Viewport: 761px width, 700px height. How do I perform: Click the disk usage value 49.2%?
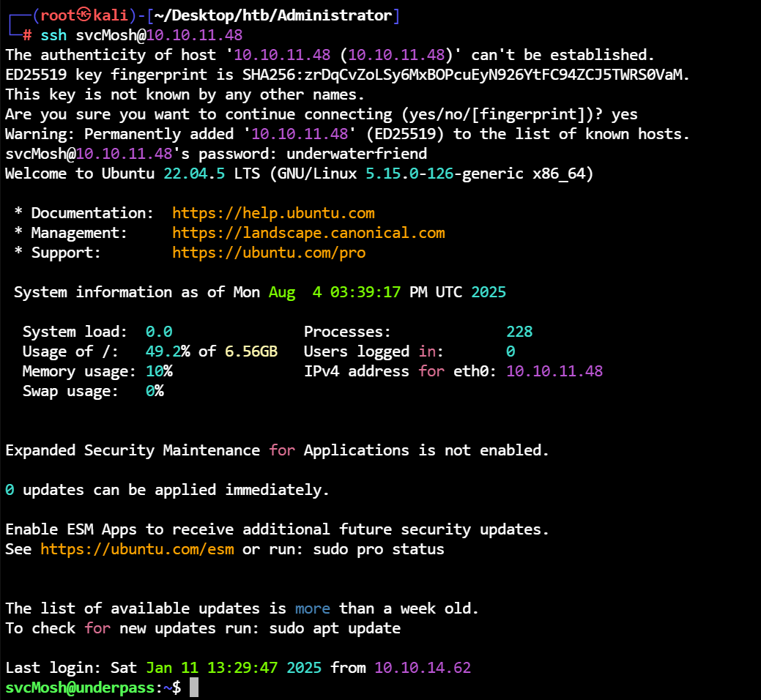[163, 351]
